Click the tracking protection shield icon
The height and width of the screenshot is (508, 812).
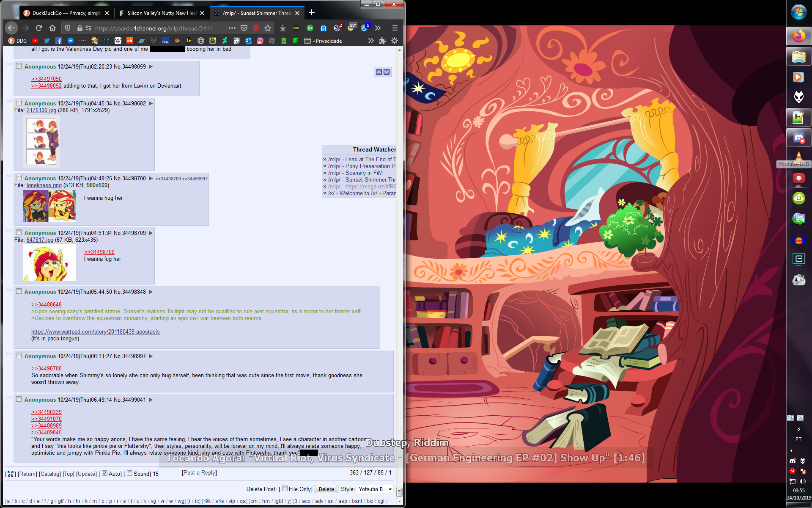point(68,28)
